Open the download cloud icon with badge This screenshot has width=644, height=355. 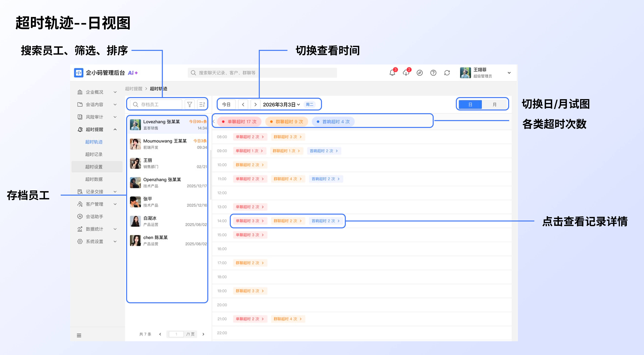[x=406, y=73]
